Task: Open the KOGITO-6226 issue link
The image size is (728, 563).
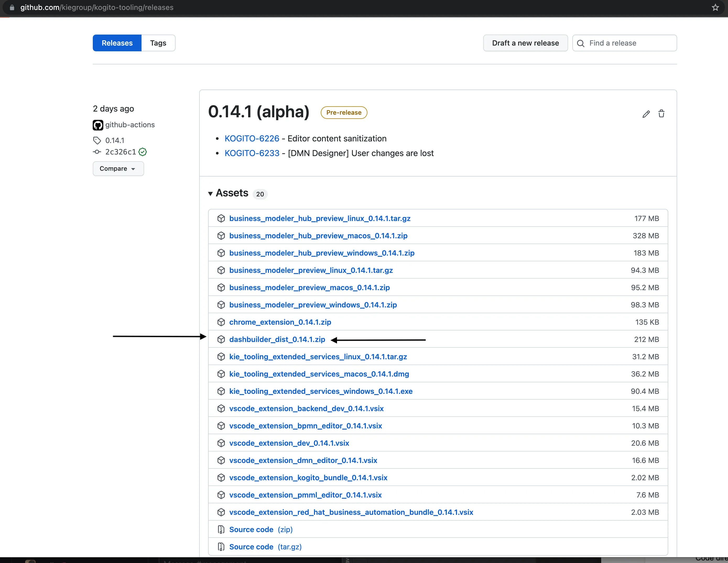Action: 252,139
